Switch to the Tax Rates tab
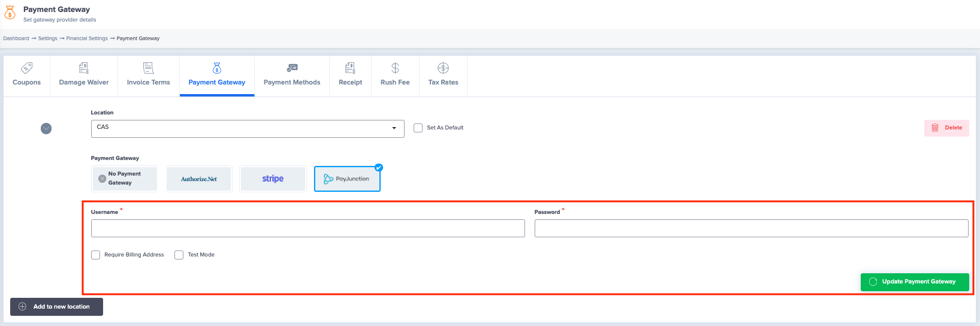The width and height of the screenshot is (980, 326). pos(443,76)
